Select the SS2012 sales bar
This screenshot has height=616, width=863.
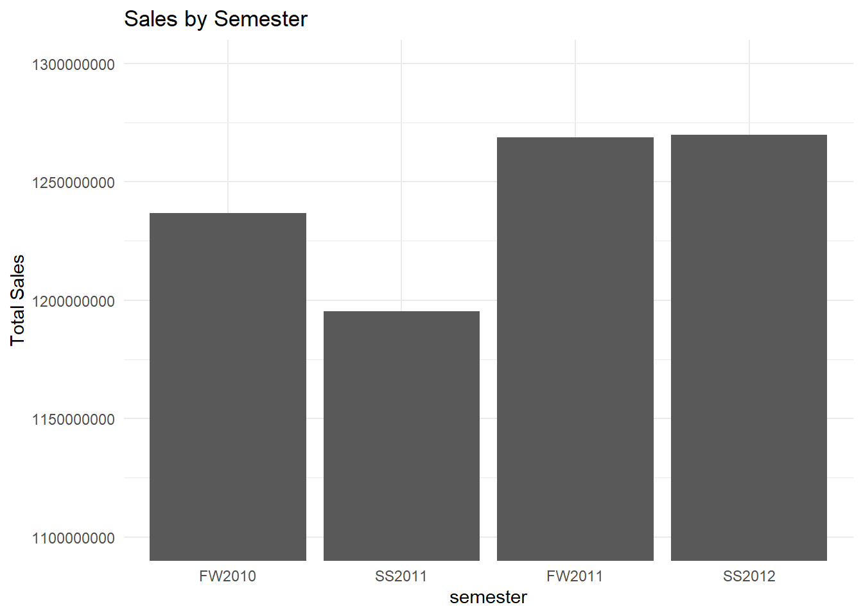(749, 347)
